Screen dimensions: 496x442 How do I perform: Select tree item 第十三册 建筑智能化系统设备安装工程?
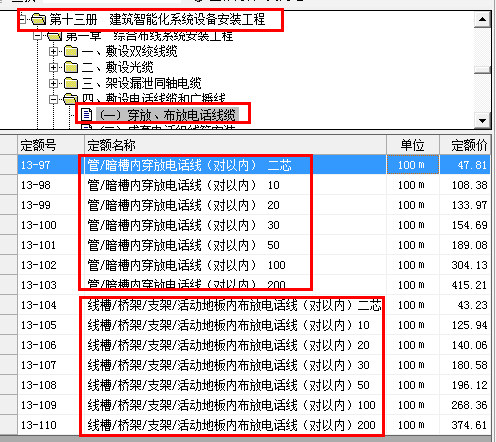(x=157, y=20)
